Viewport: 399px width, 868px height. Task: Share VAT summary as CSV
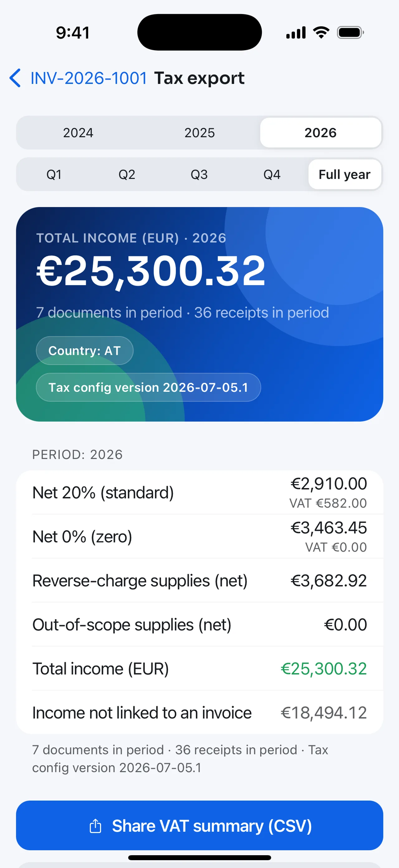pos(199,826)
